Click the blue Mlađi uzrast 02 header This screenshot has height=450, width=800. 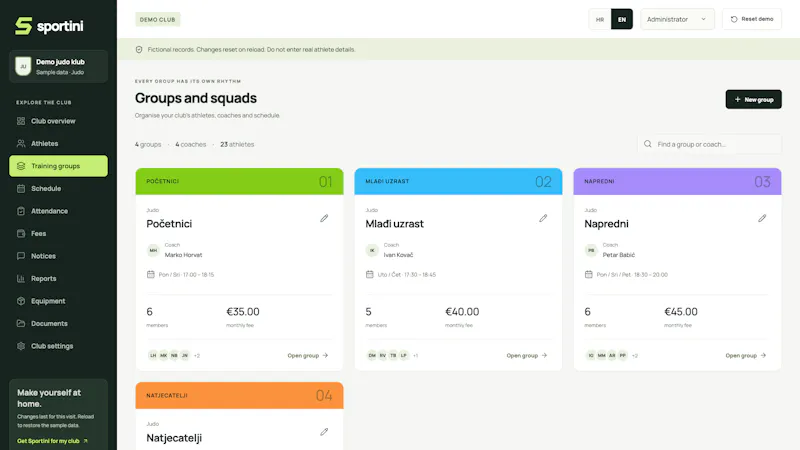click(x=458, y=182)
